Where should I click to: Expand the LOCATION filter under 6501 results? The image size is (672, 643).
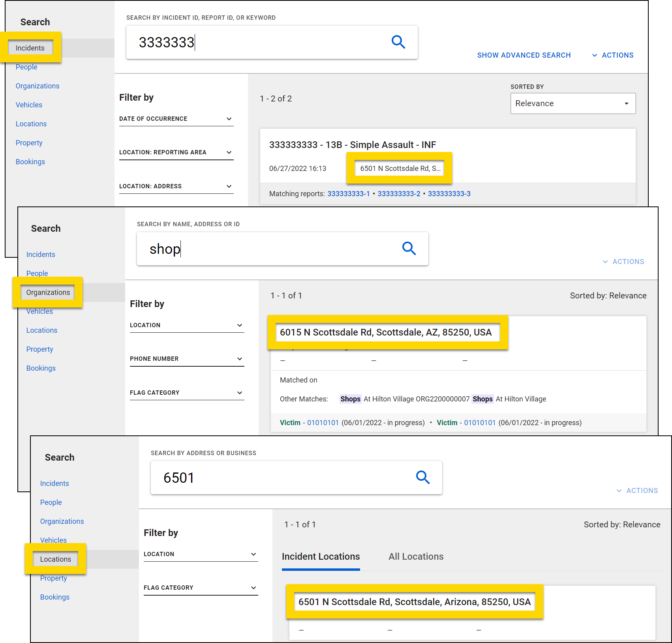253,554
